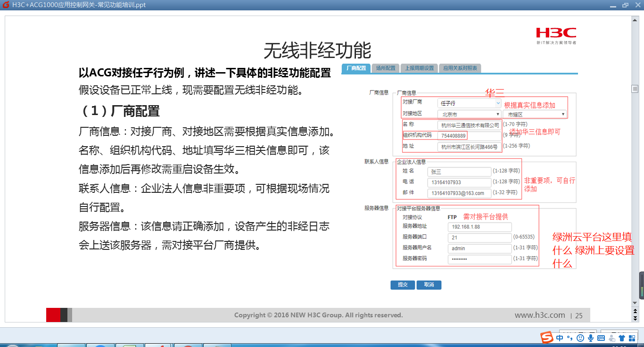The height and width of the screenshot is (347, 644).
Task: Click the FTP protocol value
Action: [x=452, y=217]
